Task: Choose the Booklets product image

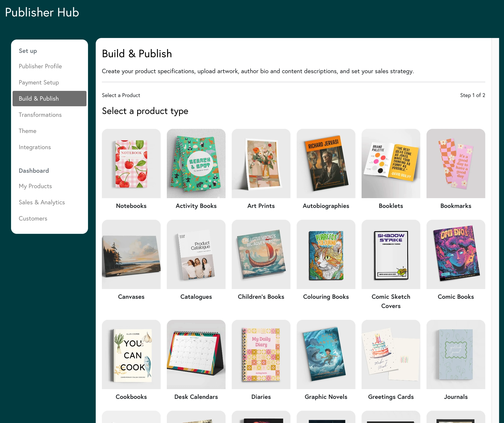Action: pos(391,164)
